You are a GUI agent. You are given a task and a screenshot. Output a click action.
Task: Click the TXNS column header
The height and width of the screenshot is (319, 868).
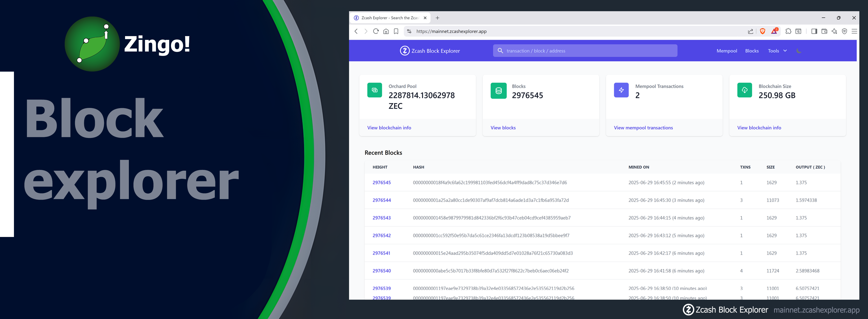745,167
